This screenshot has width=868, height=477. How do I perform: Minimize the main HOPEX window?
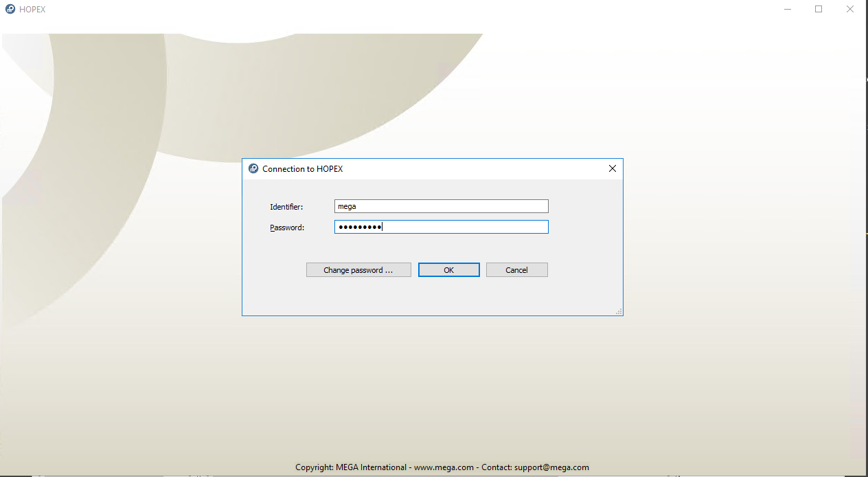[x=786, y=10]
